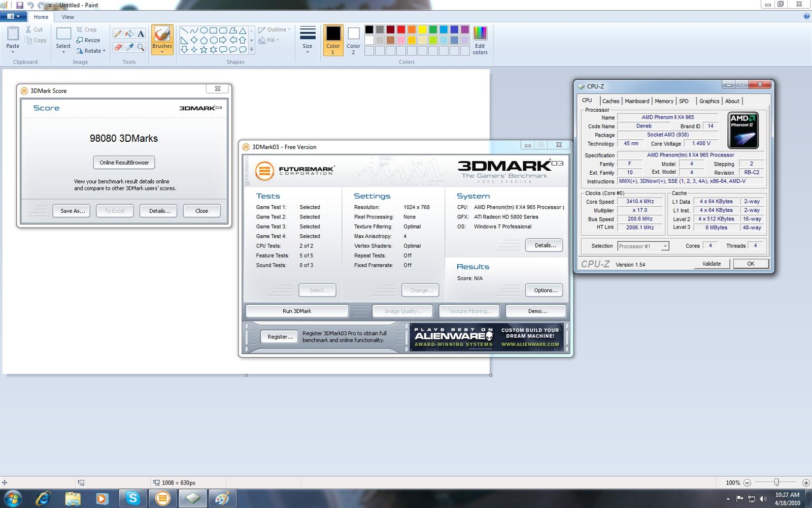Viewport: 812px width, 508px height.
Task: Open Internet Explorer from the taskbar
Action: pyautogui.click(x=43, y=499)
